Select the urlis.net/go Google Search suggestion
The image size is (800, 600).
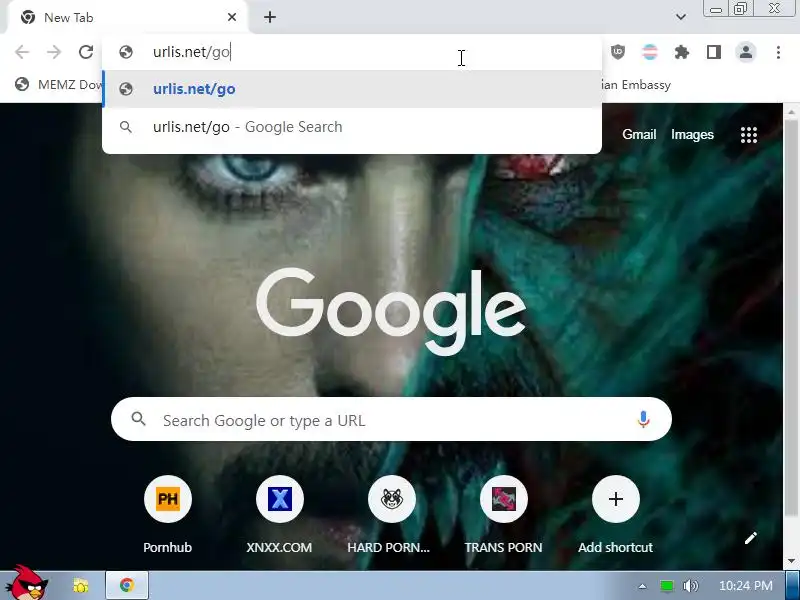coord(352,127)
